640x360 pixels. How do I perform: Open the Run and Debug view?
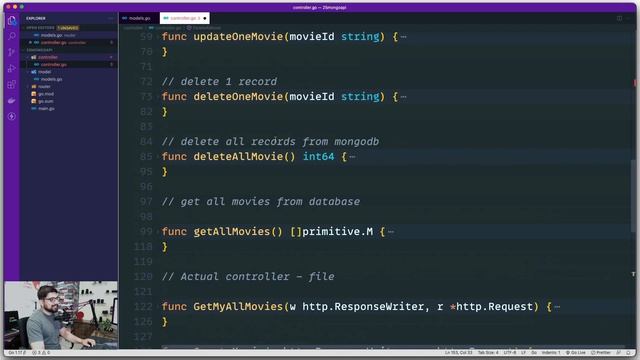pos(12,68)
